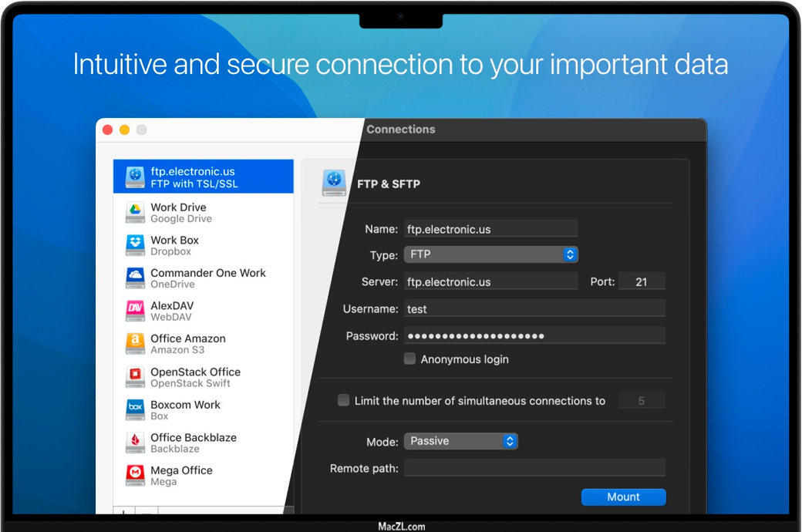
Task: Select the OneDrive icon for Commander One Work
Action: coord(135,278)
